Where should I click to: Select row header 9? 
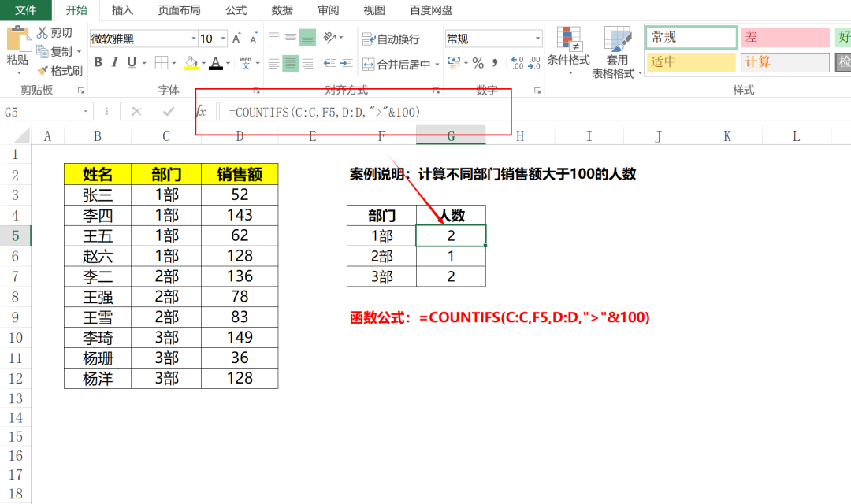[x=15, y=317]
